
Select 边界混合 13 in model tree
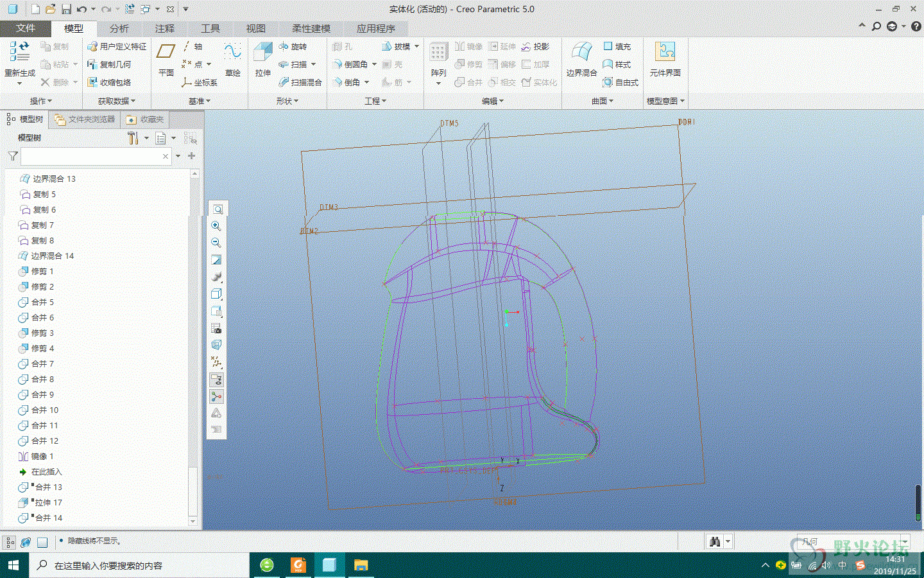click(x=48, y=179)
